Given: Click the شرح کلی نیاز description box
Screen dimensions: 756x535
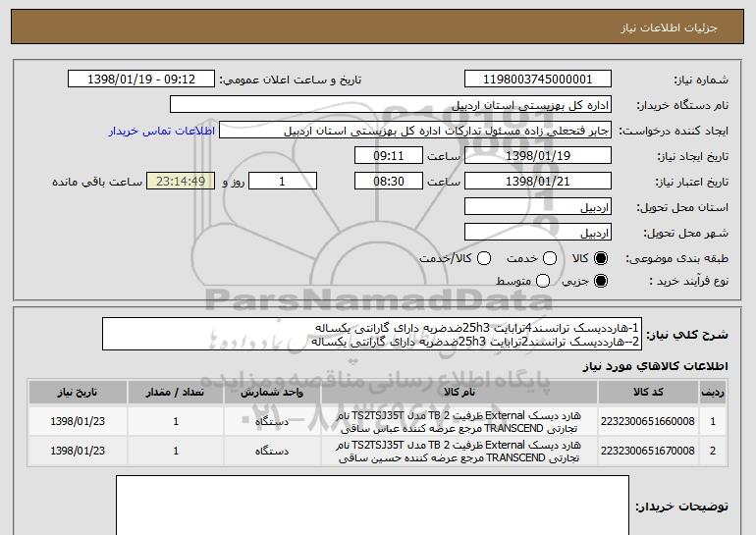Looking at the screenshot, I should tap(372, 334).
